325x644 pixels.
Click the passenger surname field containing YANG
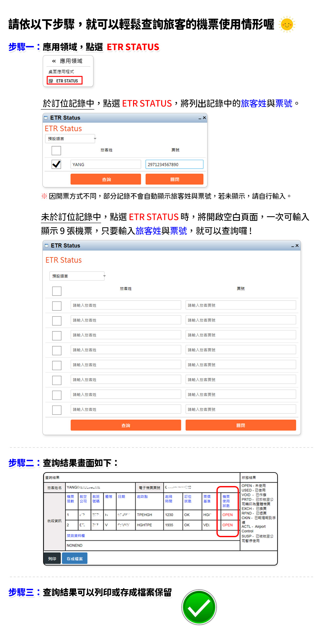(105, 164)
